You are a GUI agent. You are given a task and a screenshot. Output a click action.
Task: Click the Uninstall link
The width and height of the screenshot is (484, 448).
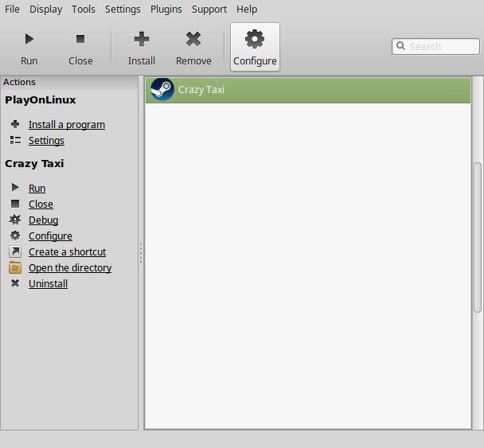tap(48, 283)
